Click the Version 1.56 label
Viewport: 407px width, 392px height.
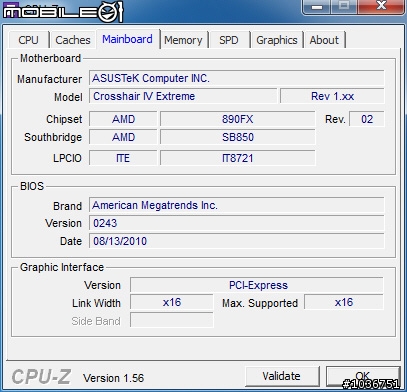114,378
